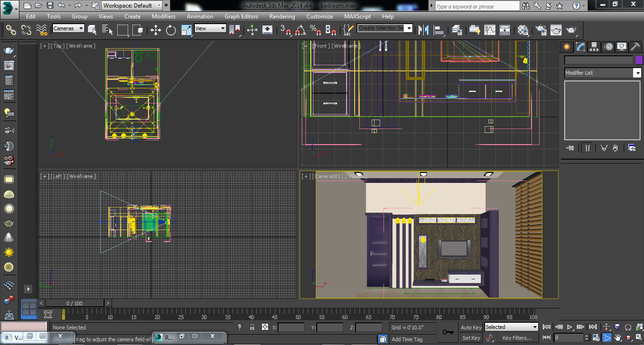Toggle the Percent Snap button
Image resolution: width=644 pixels, height=345 pixels.
pyautogui.click(x=315, y=30)
